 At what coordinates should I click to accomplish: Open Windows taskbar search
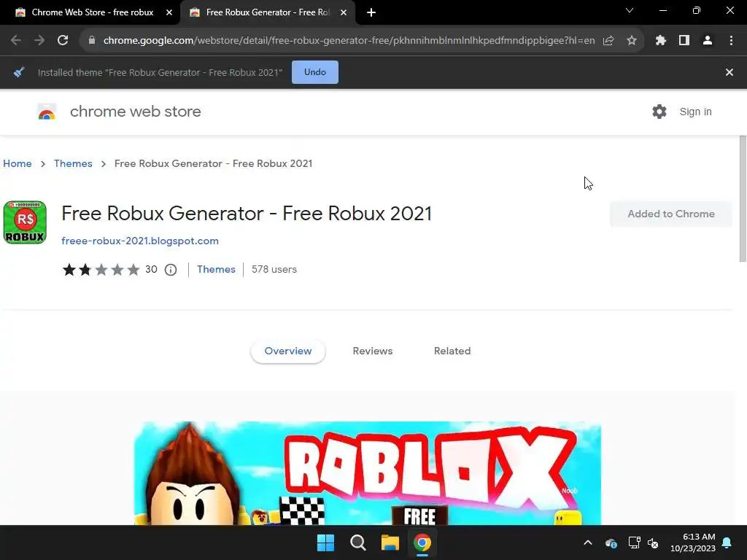(x=357, y=542)
